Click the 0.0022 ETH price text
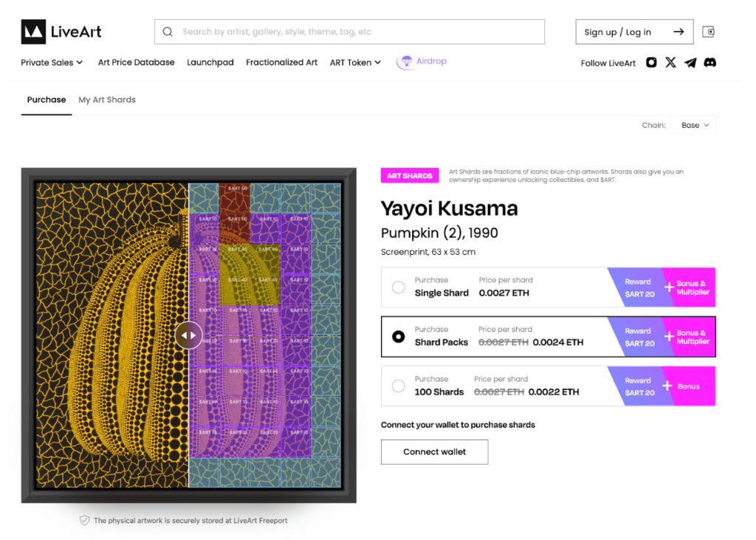The image size is (756, 540). click(554, 392)
